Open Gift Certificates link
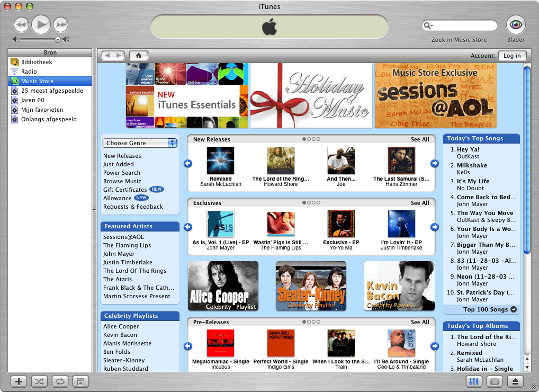This screenshot has width=539, height=392. pyautogui.click(x=125, y=190)
